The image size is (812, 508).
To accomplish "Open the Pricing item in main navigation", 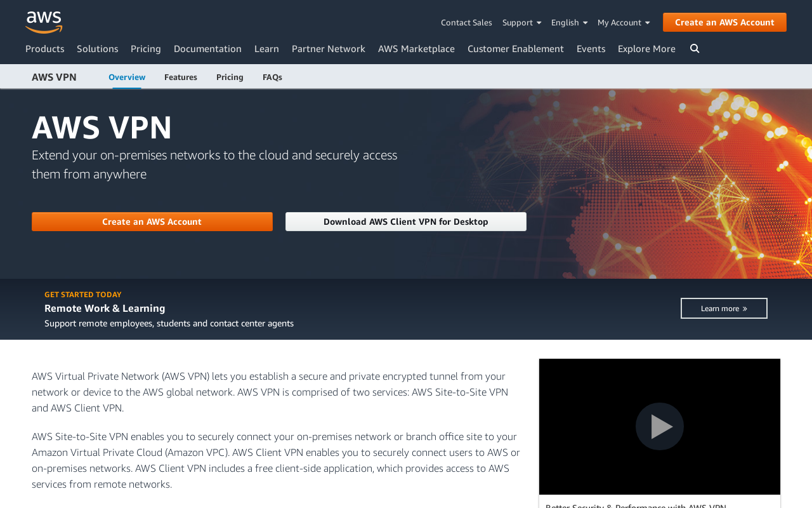I will point(146,49).
